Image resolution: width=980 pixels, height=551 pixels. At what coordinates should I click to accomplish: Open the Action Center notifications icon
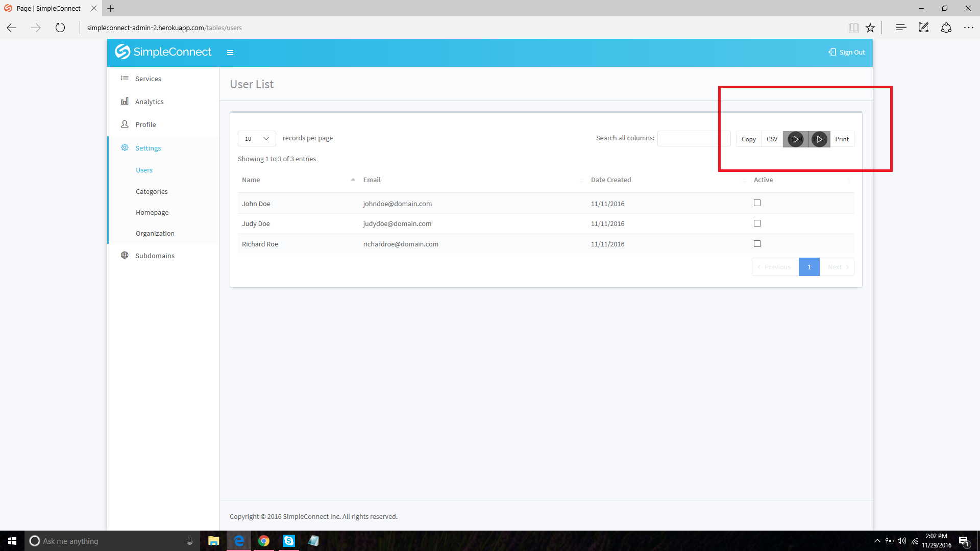[x=964, y=541]
